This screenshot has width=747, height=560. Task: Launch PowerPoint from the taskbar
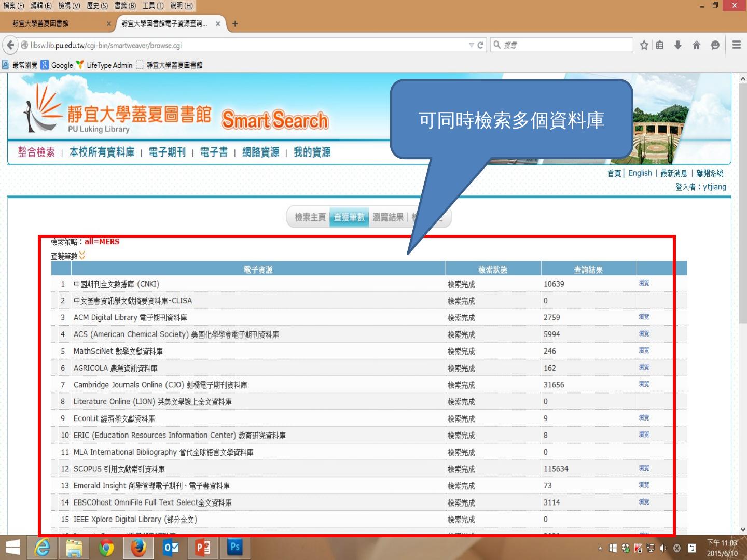tap(202, 548)
